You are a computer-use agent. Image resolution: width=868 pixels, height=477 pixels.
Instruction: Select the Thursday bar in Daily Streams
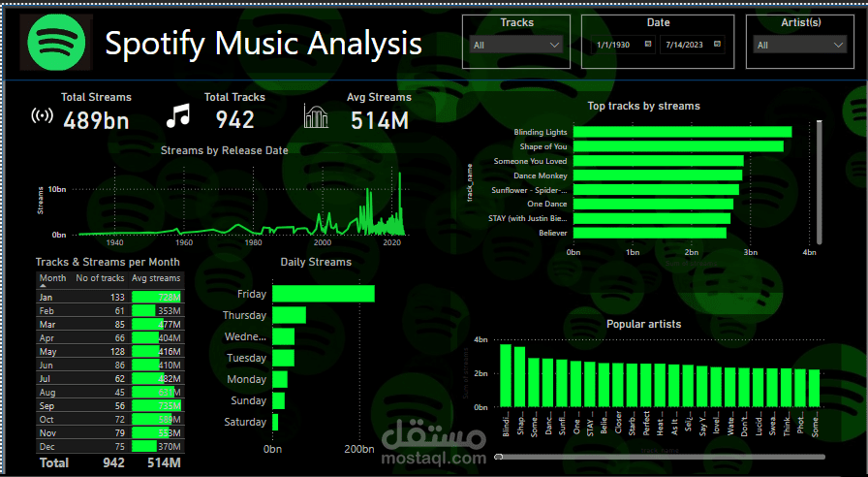point(289,315)
